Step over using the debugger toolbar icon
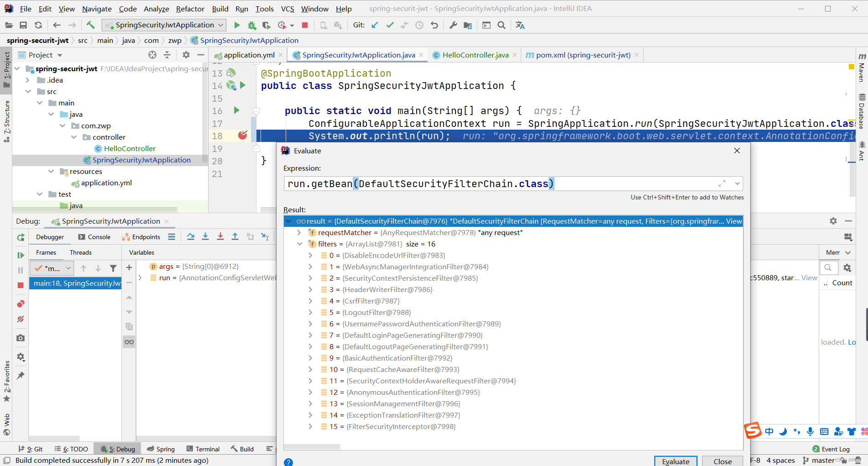Viewport: 868px width, 466px height. pos(191,236)
